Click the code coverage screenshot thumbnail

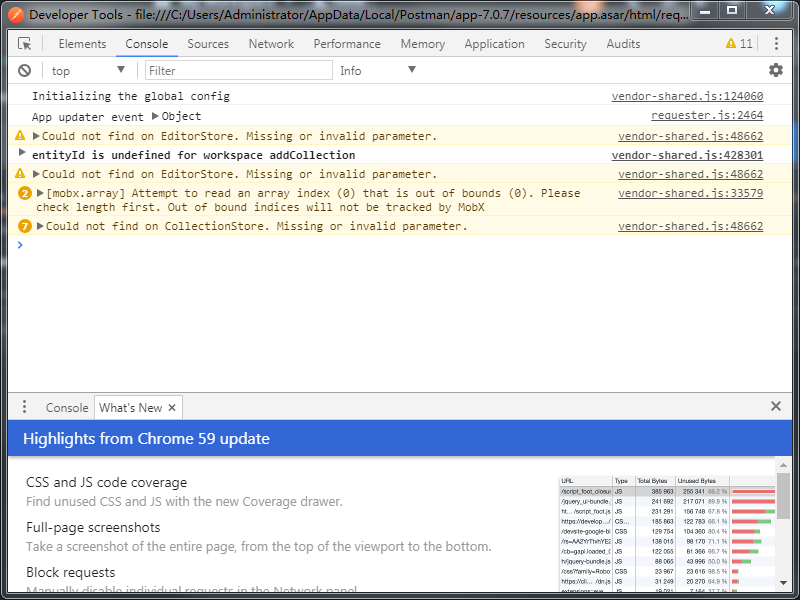(667, 534)
